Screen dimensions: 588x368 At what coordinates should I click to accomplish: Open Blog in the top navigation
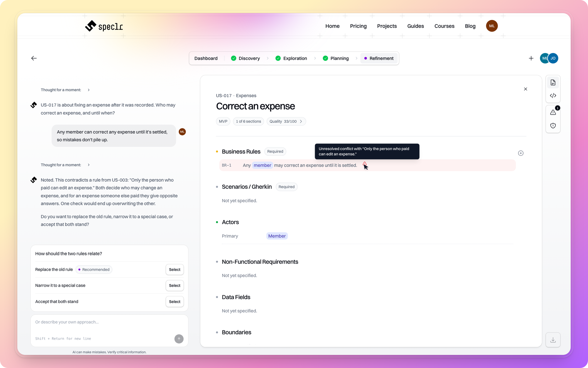[470, 26]
